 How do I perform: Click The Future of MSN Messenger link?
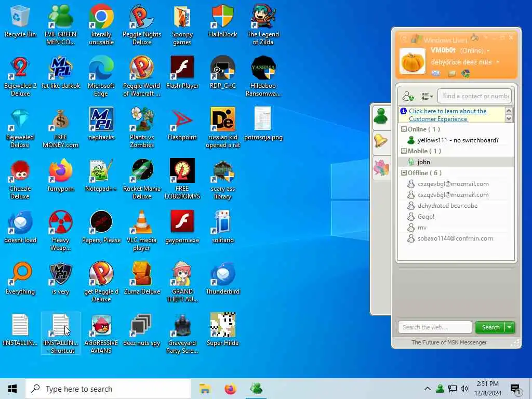[449, 342]
